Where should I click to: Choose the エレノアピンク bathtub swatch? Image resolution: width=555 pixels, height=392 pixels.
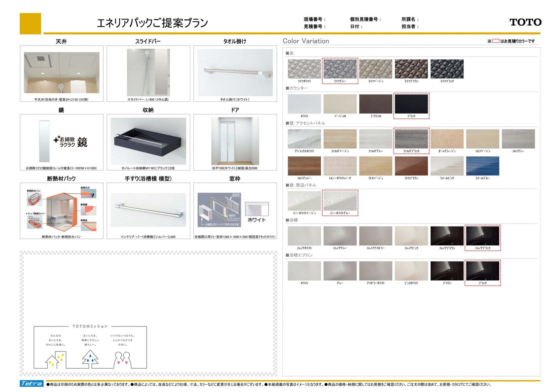411,236
